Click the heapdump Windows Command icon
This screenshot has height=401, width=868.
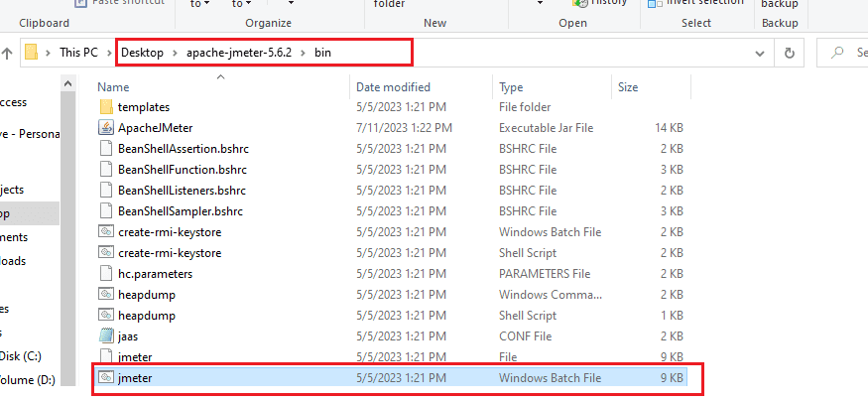pyautogui.click(x=107, y=295)
